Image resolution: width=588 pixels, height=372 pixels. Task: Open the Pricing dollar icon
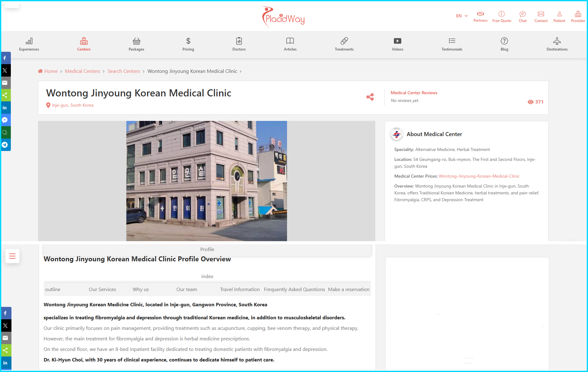pos(188,41)
